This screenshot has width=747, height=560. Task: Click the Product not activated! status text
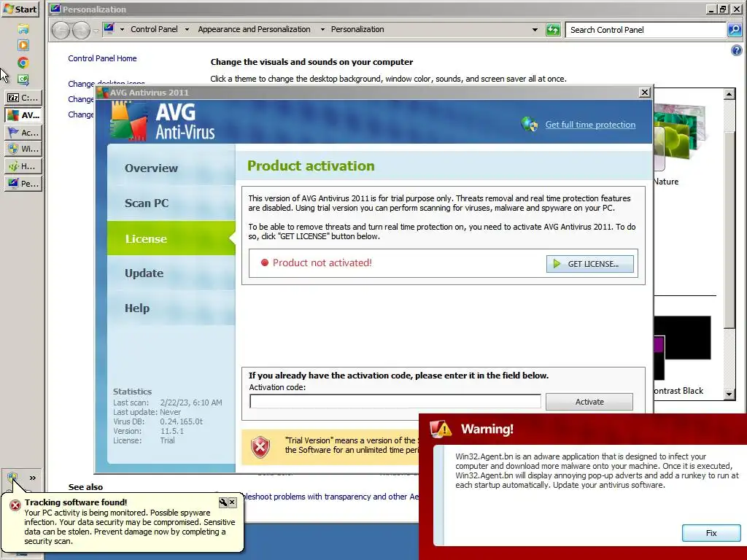[322, 262]
